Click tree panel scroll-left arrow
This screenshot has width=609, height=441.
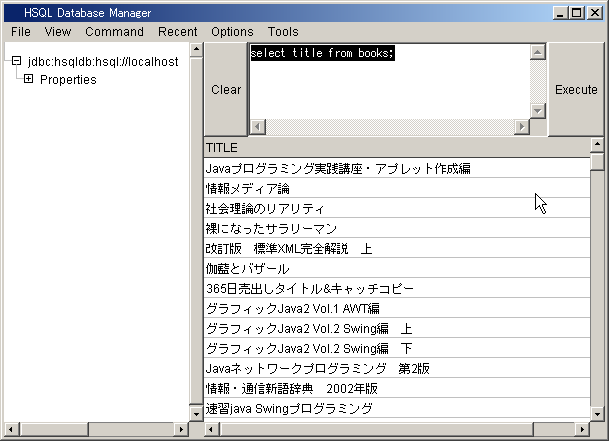(10, 429)
